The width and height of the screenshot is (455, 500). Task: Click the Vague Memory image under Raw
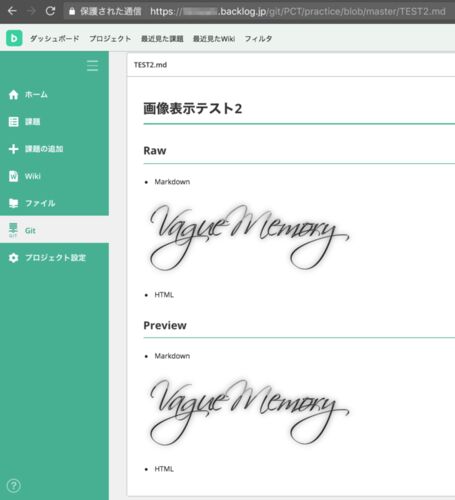click(249, 237)
